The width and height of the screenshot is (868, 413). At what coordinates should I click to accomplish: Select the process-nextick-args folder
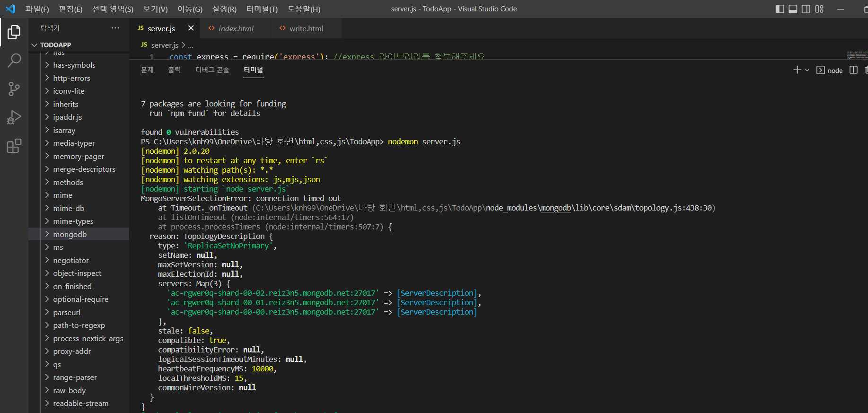point(79,338)
